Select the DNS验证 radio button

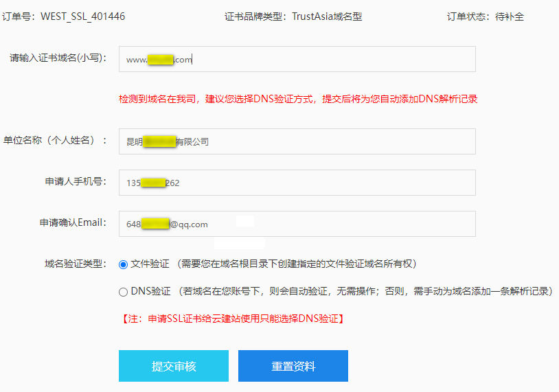[x=123, y=292]
